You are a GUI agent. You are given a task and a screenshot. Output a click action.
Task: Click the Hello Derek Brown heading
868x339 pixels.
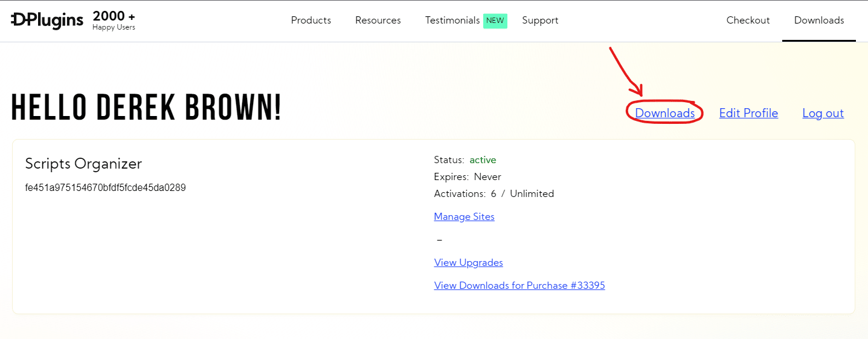(146, 109)
